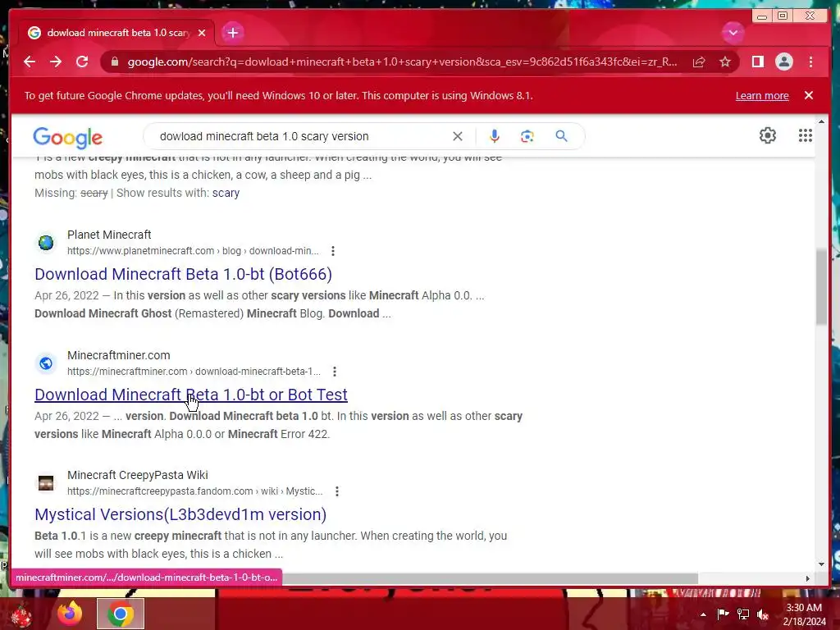Click the Planet Minecraft site name
Viewport: 840px width, 630px height.
pos(109,235)
